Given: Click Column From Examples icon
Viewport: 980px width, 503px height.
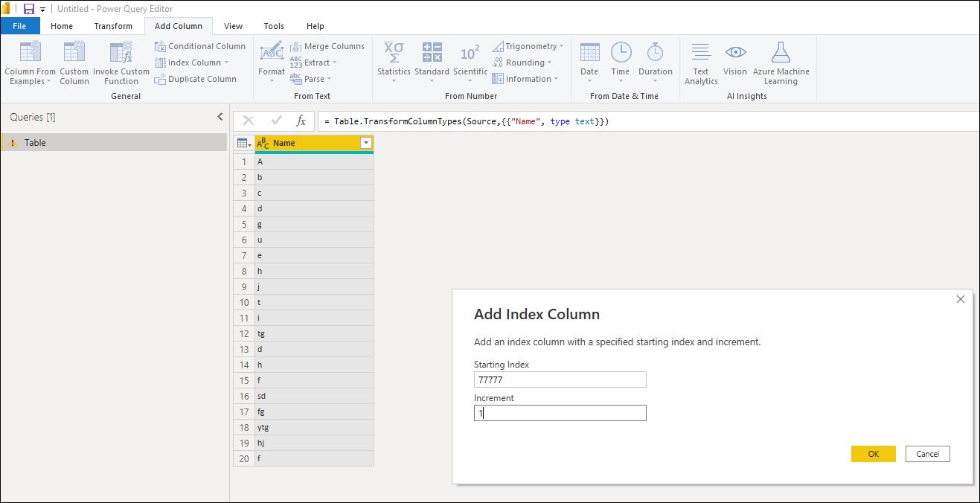Looking at the screenshot, I should pyautogui.click(x=31, y=51).
